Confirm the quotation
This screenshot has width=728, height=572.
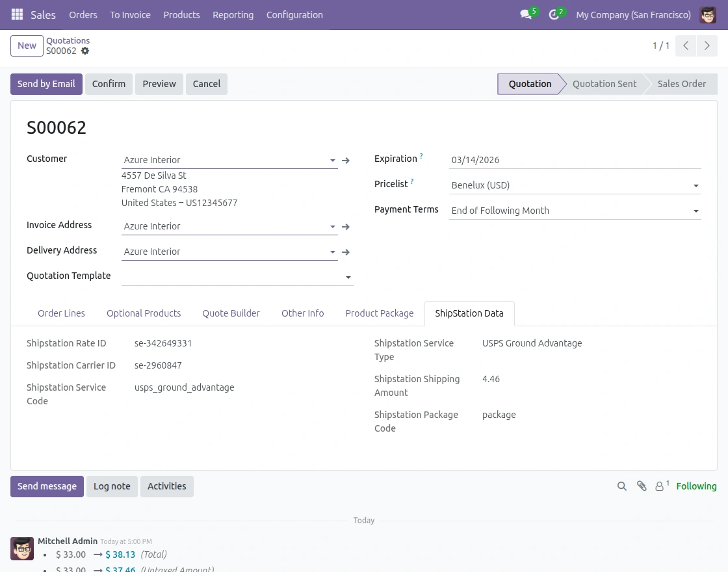pos(109,84)
